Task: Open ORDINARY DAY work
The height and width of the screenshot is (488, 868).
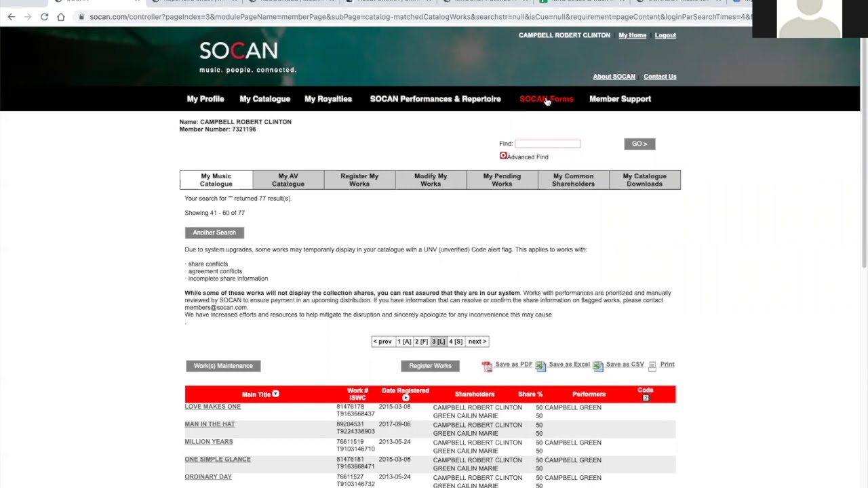Action: click(x=208, y=477)
